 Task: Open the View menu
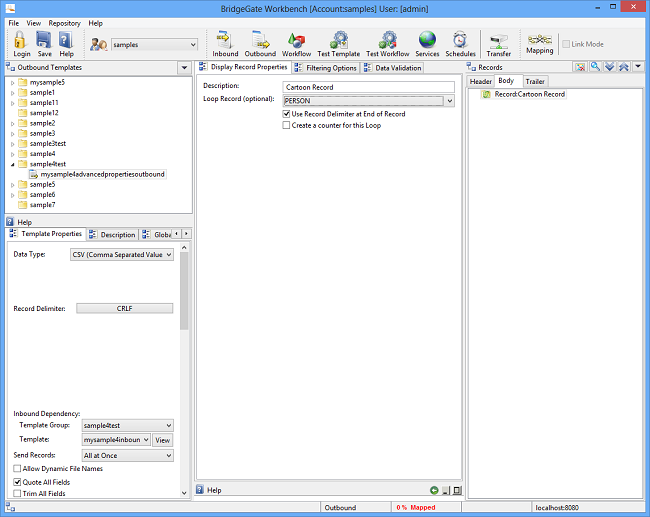tap(34, 23)
